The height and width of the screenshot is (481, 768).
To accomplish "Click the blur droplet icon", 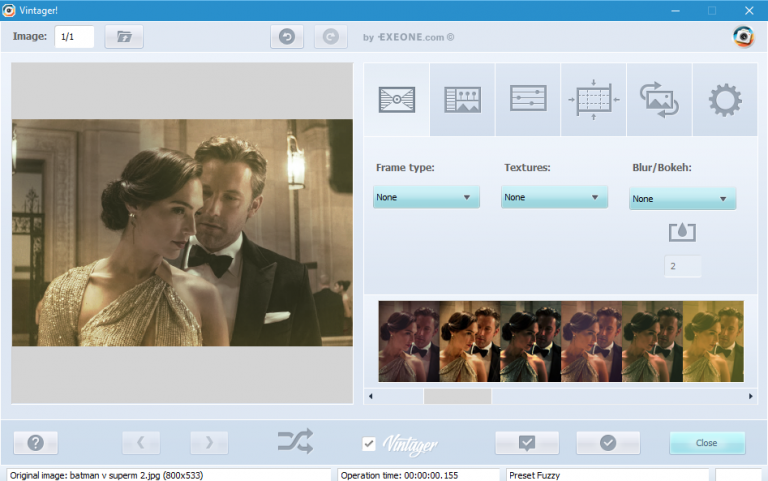I will click(682, 232).
